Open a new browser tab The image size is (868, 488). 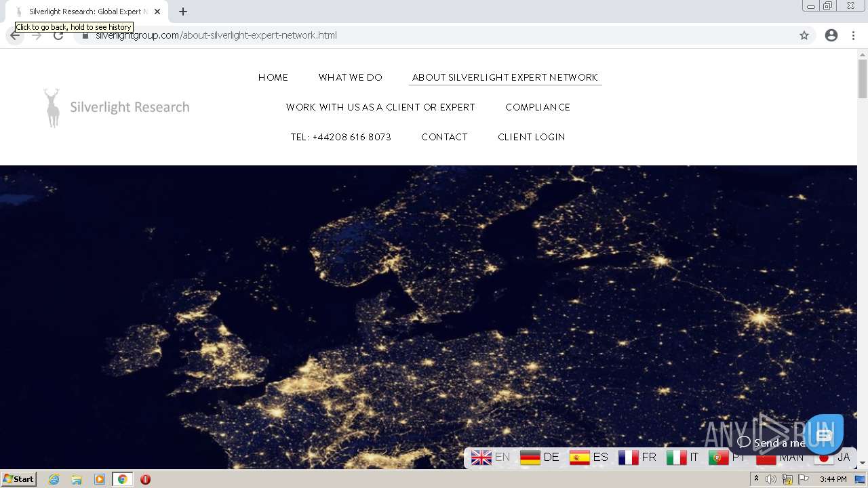pos(183,12)
